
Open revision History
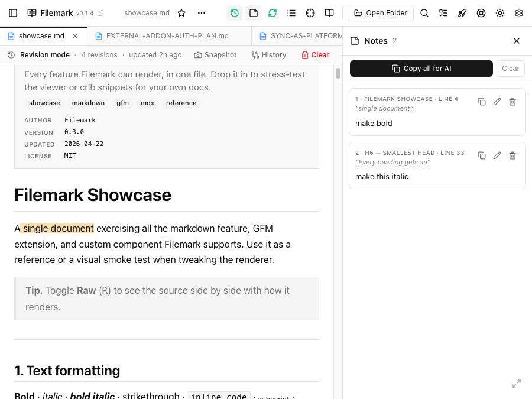tap(269, 55)
